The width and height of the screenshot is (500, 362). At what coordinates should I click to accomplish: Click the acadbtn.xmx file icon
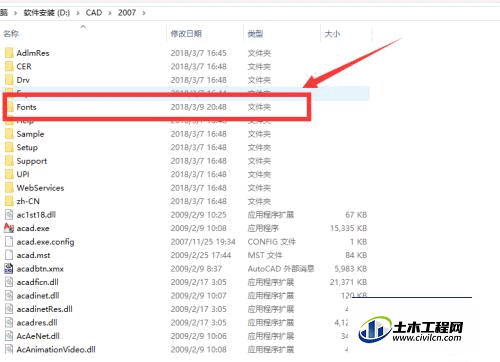[x=9, y=269]
